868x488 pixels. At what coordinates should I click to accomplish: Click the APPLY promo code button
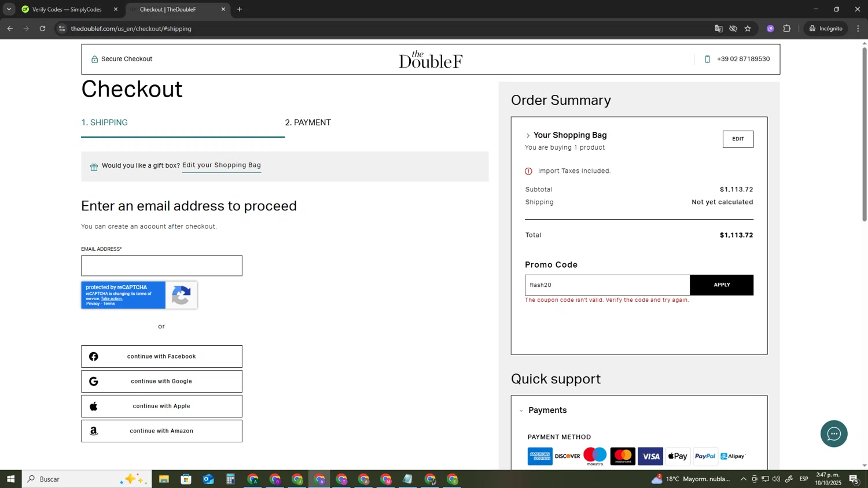point(722,285)
